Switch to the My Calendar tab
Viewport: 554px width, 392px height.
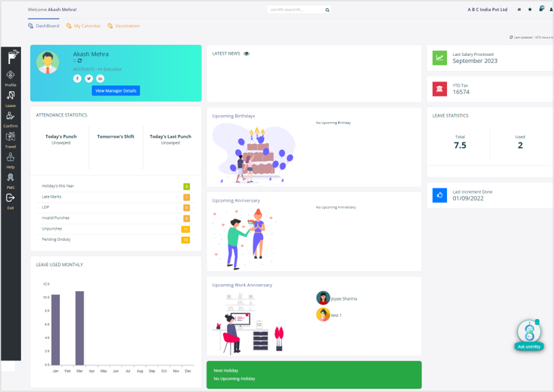click(x=84, y=26)
